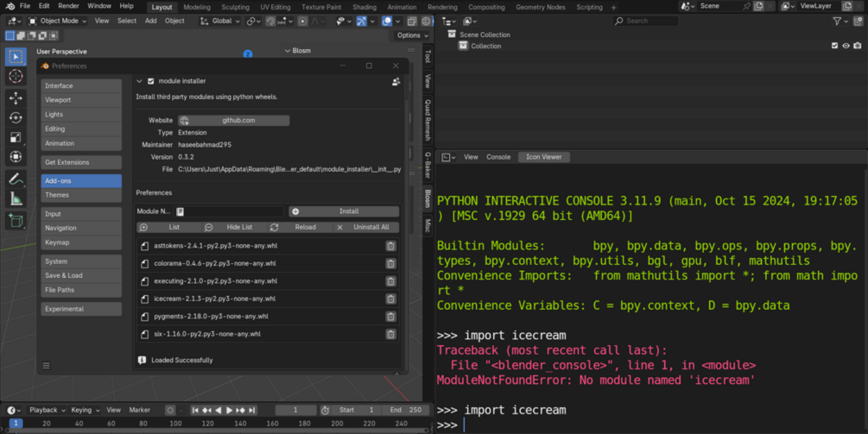Click the pygments wheel file icon
This screenshot has width=868, height=434.
click(145, 317)
